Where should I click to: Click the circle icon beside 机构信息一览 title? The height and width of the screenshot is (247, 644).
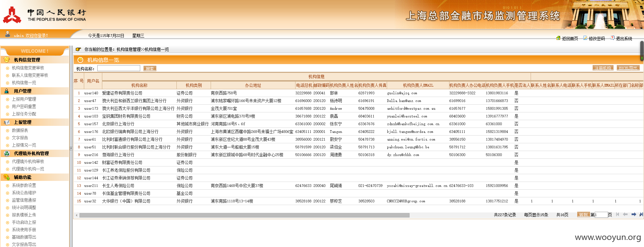point(80,60)
